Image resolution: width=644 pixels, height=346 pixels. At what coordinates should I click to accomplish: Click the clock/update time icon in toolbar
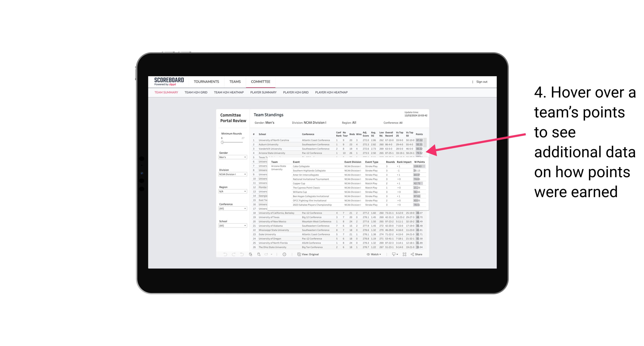point(285,254)
